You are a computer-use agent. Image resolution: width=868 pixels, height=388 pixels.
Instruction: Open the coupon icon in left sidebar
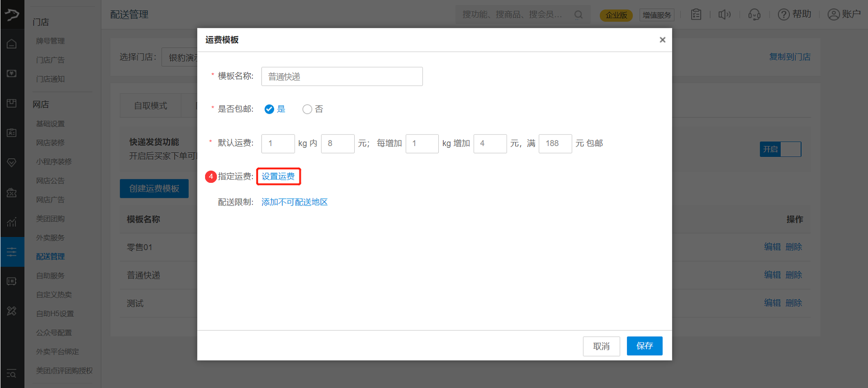pyautogui.click(x=12, y=192)
